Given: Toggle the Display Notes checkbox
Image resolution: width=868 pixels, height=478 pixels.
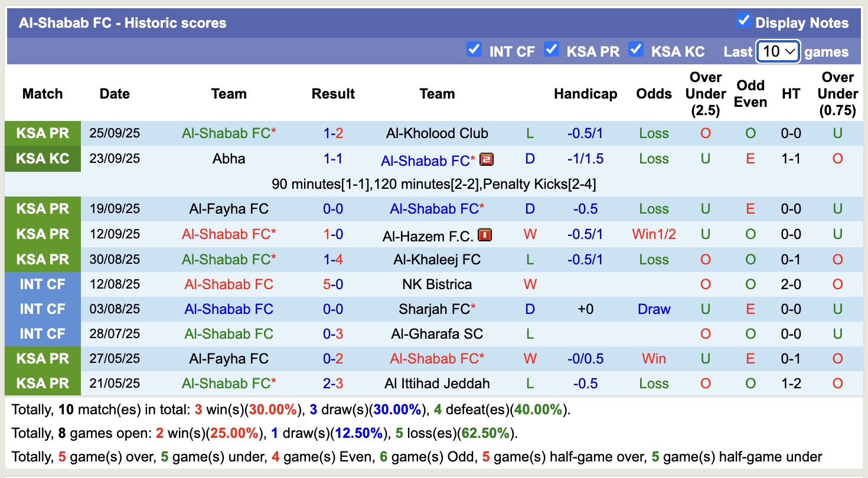Looking at the screenshot, I should (x=743, y=21).
